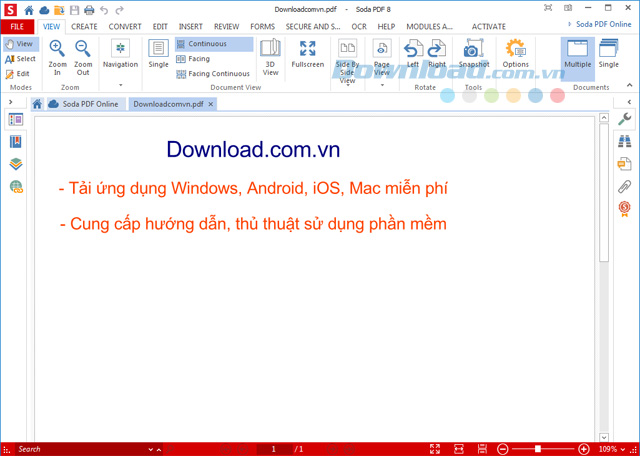Click the zoom slider handle

(538, 449)
